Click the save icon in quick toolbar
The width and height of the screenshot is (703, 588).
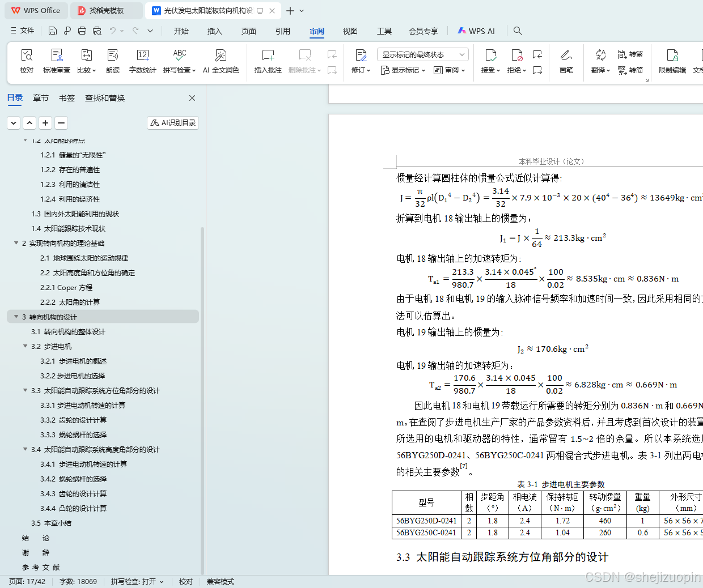point(53,31)
